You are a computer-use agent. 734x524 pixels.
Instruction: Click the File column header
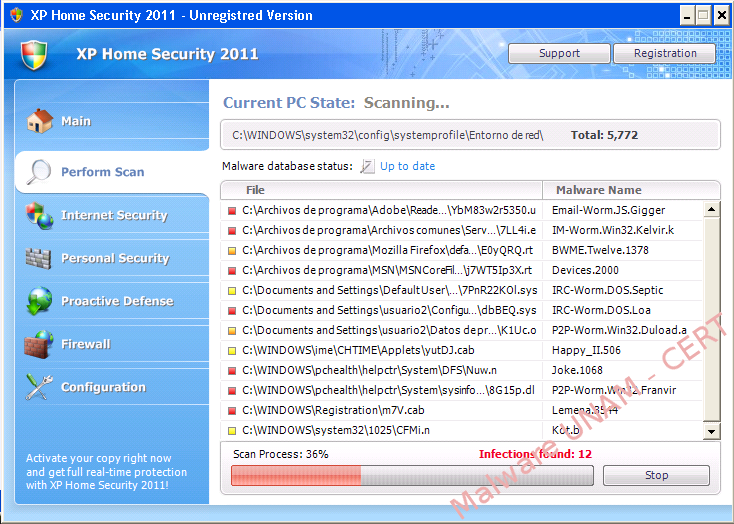pyautogui.click(x=382, y=190)
